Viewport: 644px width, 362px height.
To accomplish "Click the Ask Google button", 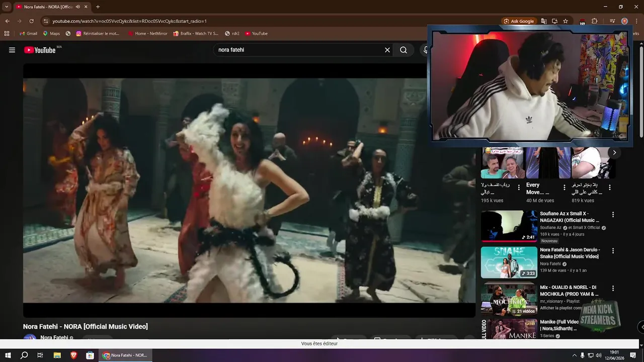I will point(519,21).
